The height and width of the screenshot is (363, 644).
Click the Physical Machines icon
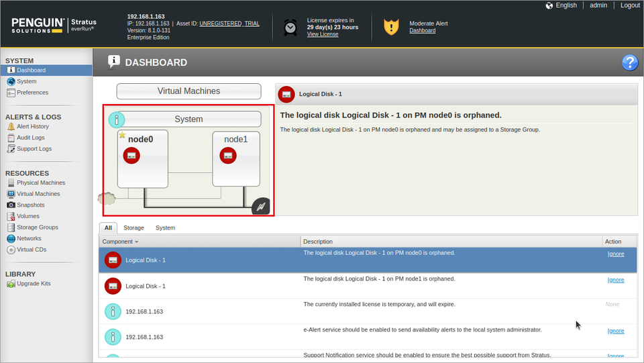(x=11, y=183)
